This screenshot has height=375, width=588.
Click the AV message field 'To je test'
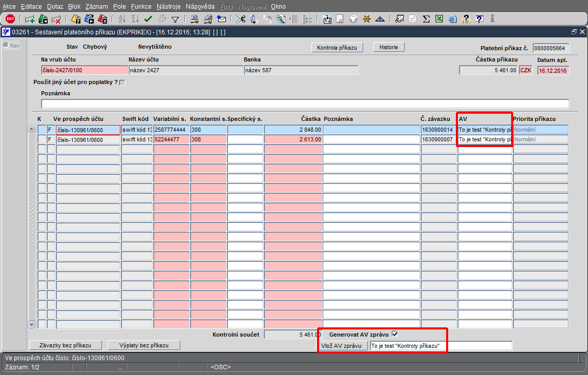click(441, 346)
